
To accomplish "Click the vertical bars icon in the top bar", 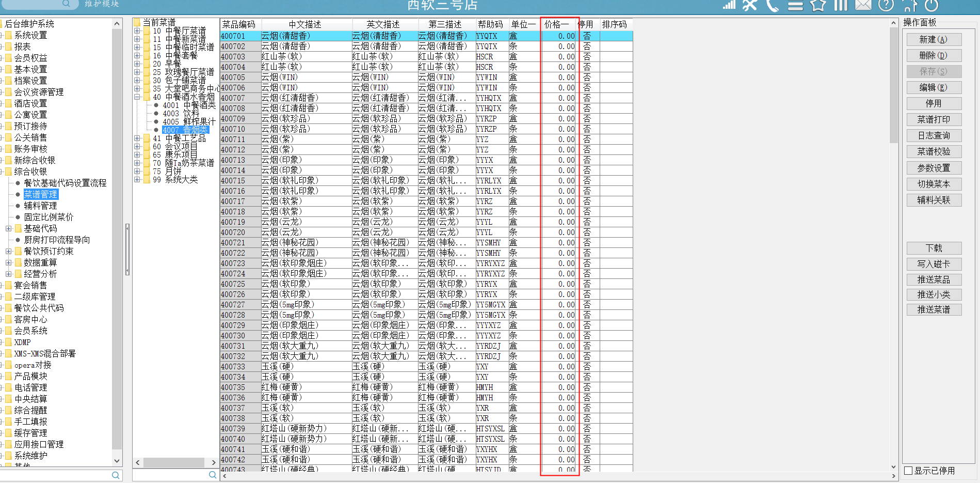I will pos(841,5).
